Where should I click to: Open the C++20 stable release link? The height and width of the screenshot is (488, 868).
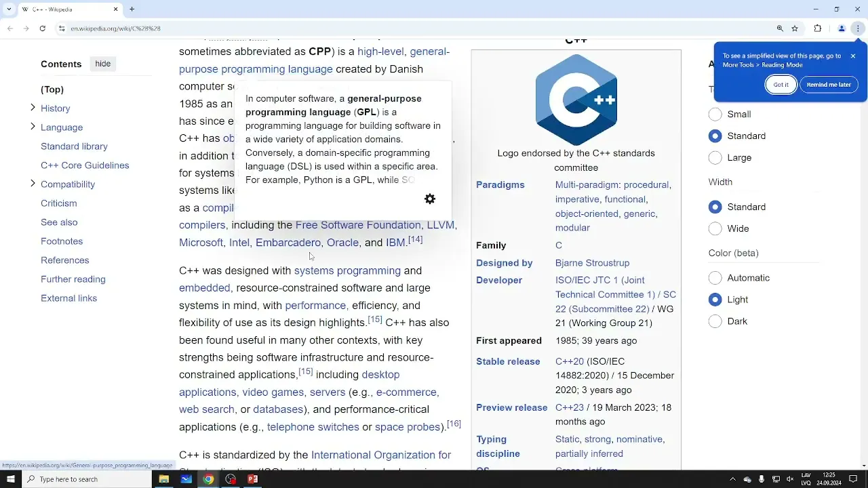point(570,361)
